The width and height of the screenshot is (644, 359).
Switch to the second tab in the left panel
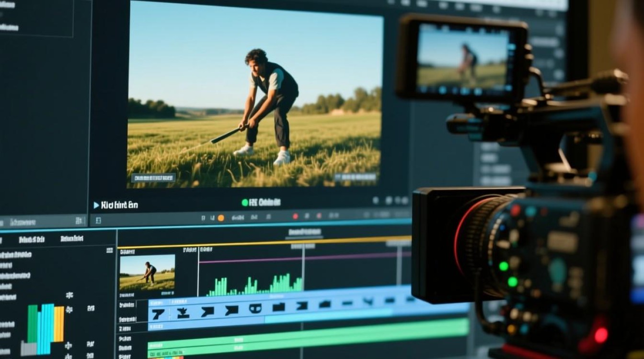72,238
